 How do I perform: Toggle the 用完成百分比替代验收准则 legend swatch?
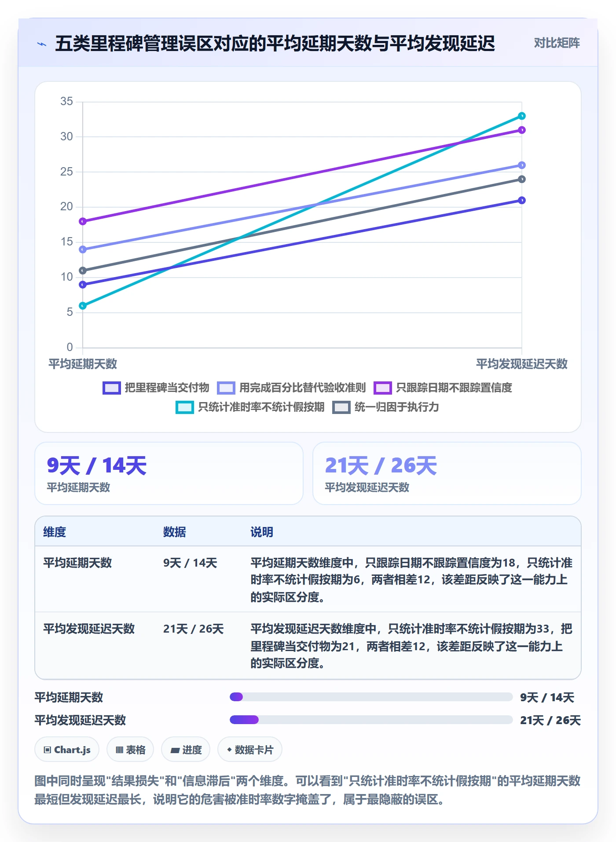click(226, 388)
